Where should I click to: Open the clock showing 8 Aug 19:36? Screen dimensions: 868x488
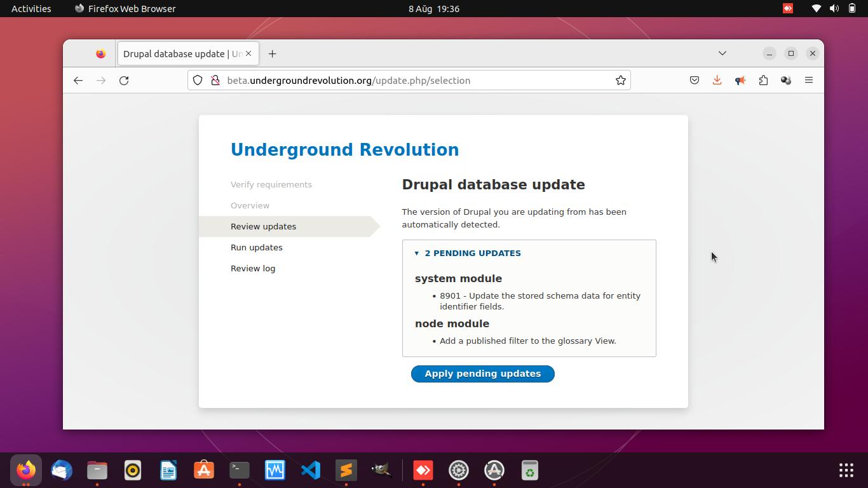(x=434, y=9)
